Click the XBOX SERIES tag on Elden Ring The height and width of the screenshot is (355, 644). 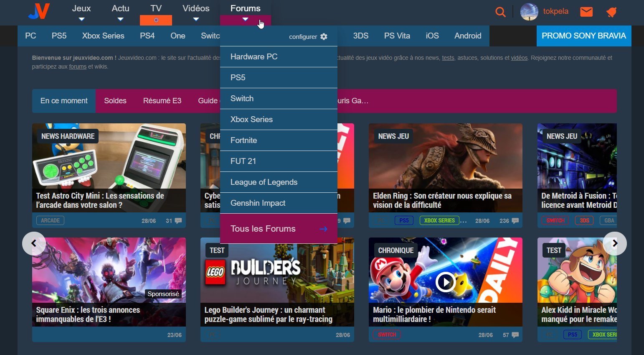pyautogui.click(x=439, y=220)
